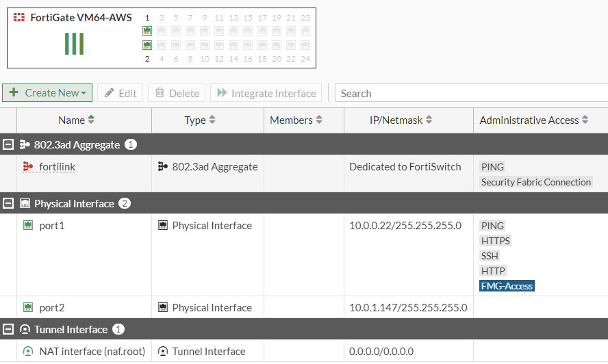This screenshot has width=608, height=364.
Task: Click Physical Interface type icon for port1
Action: 163,225
